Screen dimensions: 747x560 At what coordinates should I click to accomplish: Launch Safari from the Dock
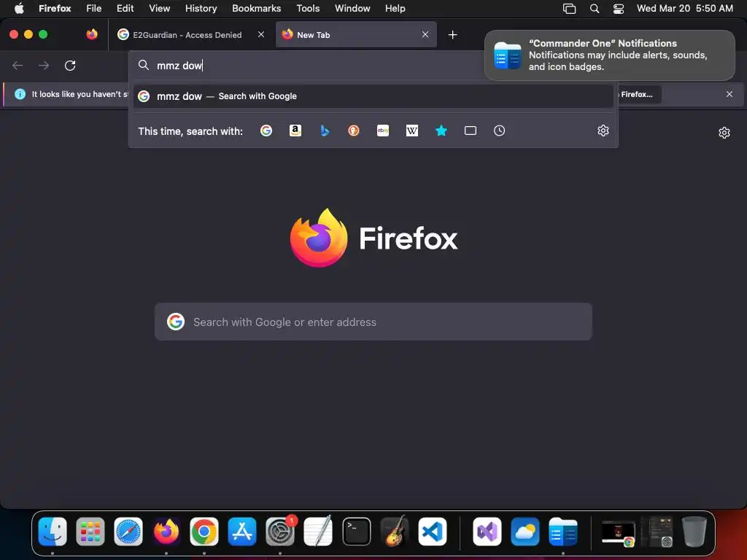pos(128,532)
